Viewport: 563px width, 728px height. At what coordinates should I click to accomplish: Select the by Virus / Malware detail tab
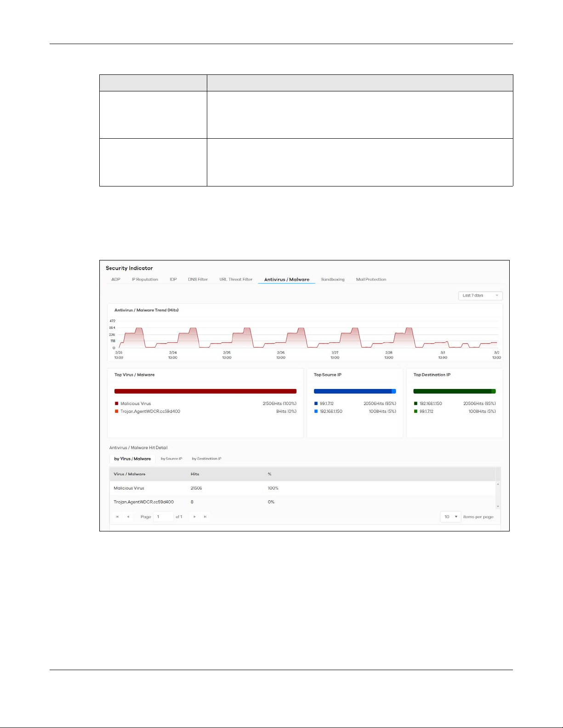132,459
